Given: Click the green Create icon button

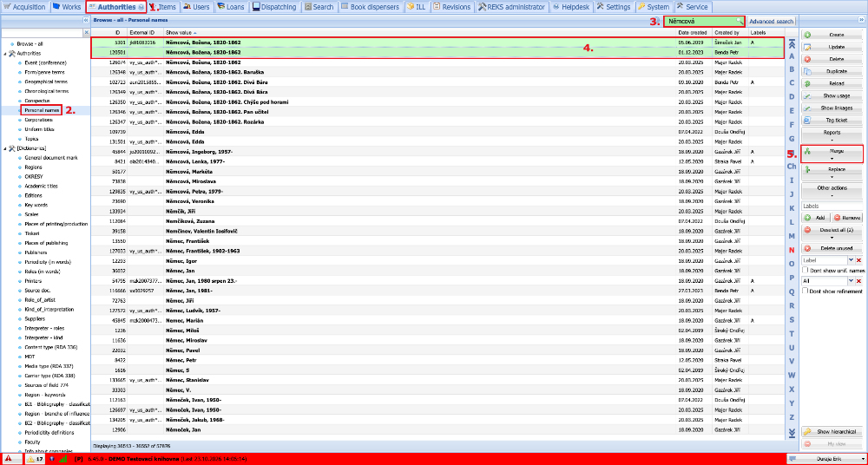Looking at the screenshot, I should 832,35.
